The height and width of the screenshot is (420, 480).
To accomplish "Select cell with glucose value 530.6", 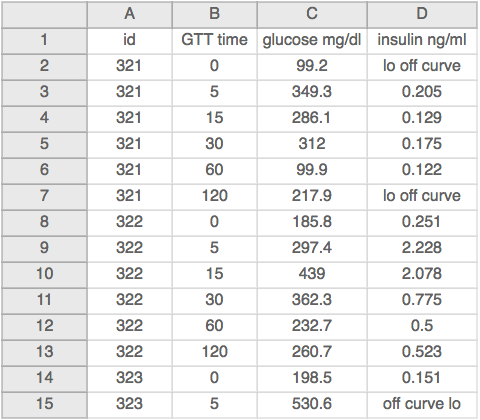I will click(x=312, y=405).
